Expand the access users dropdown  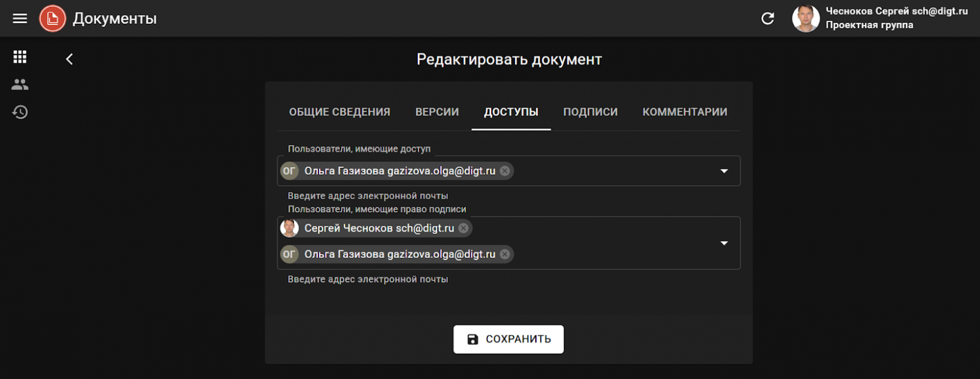(x=724, y=170)
